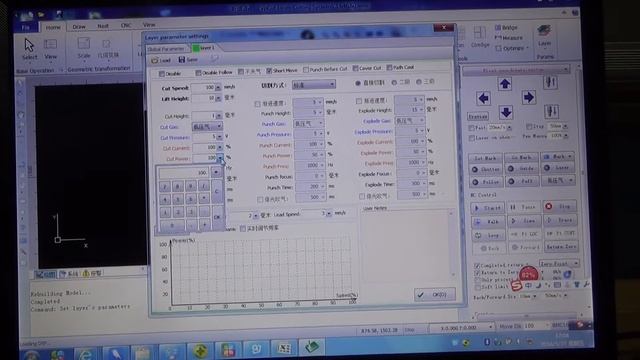
Task: Open the Excel icon on taskbar
Action: pyautogui.click(x=284, y=348)
